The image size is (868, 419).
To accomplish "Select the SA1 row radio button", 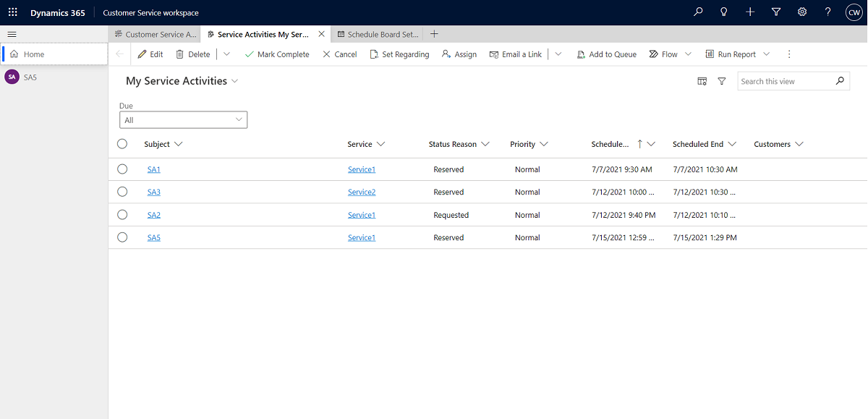I will 122,169.
